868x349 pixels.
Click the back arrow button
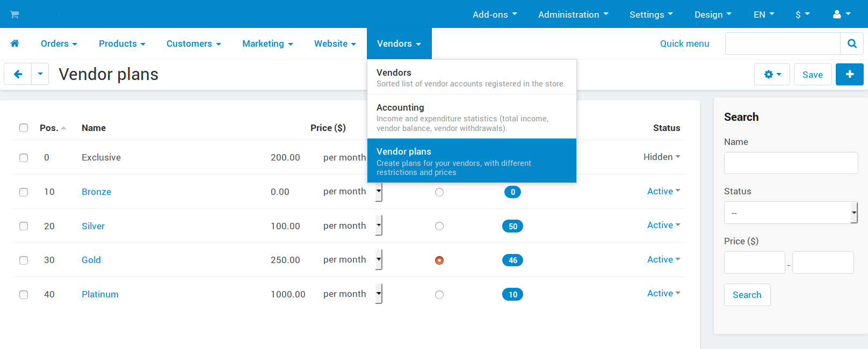tap(18, 74)
